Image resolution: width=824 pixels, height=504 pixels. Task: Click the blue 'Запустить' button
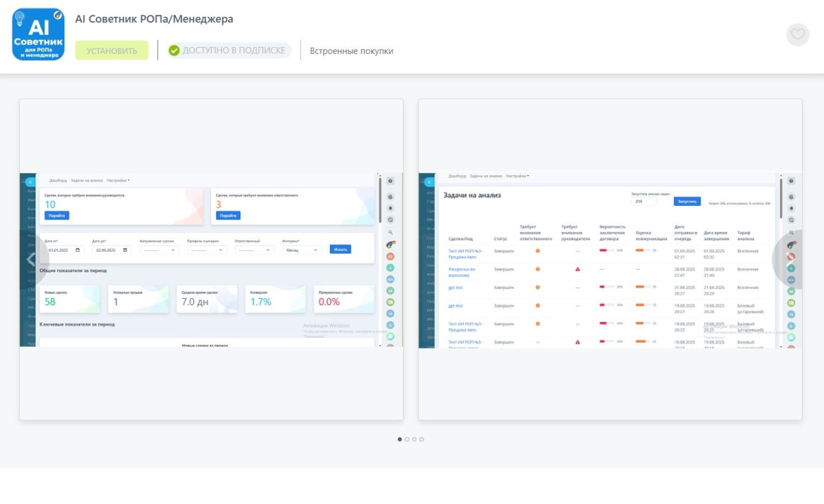click(x=687, y=201)
